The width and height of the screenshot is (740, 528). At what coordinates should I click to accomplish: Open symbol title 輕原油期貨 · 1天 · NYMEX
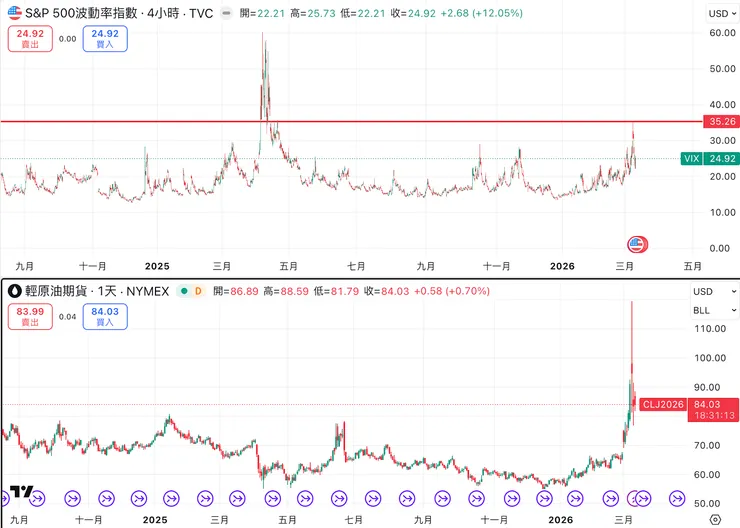pos(97,291)
